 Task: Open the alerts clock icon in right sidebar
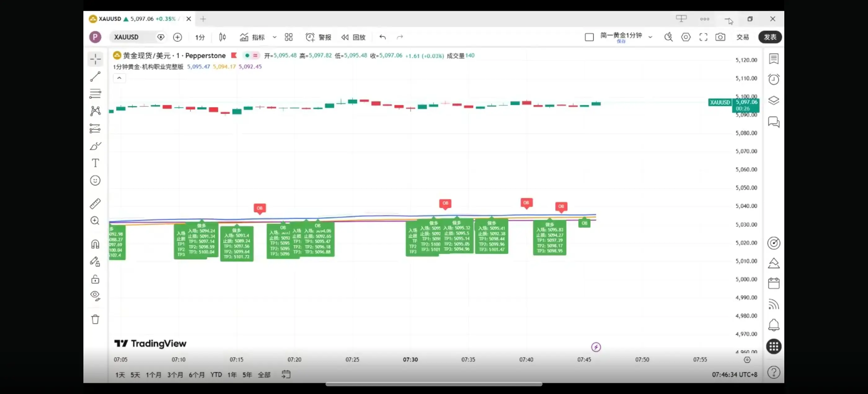774,80
